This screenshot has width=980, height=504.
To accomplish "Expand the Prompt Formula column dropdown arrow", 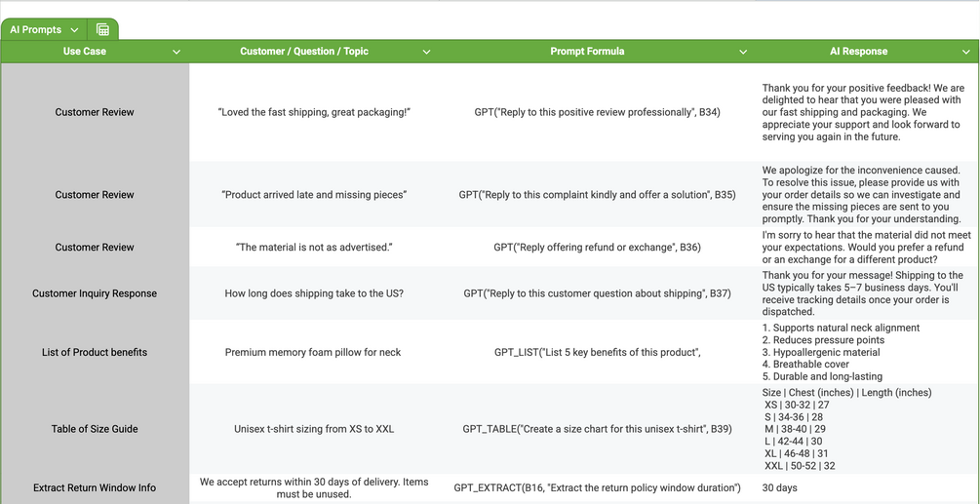I will pyautogui.click(x=743, y=52).
